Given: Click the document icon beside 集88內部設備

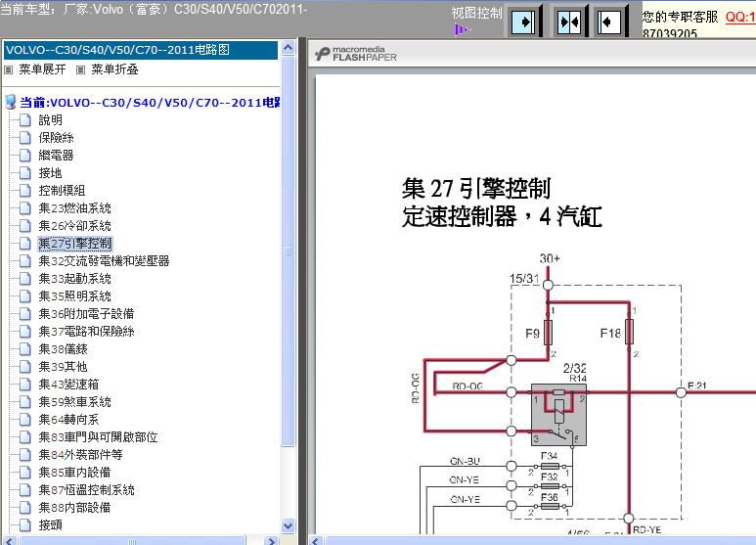Looking at the screenshot, I should (x=25, y=508).
